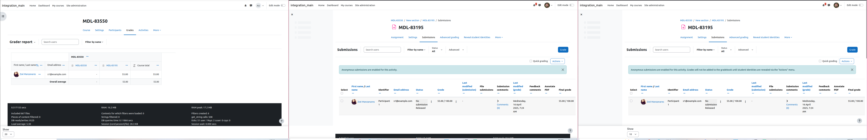Toggle Edit mode switch in middle window

pyautogui.click(x=571, y=5)
